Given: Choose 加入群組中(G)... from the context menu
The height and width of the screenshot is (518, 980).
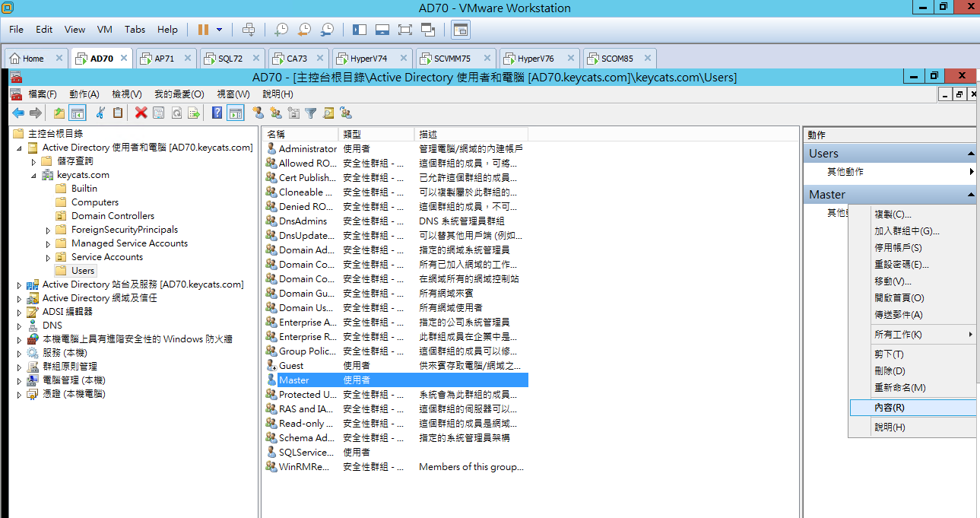Looking at the screenshot, I should (912, 231).
